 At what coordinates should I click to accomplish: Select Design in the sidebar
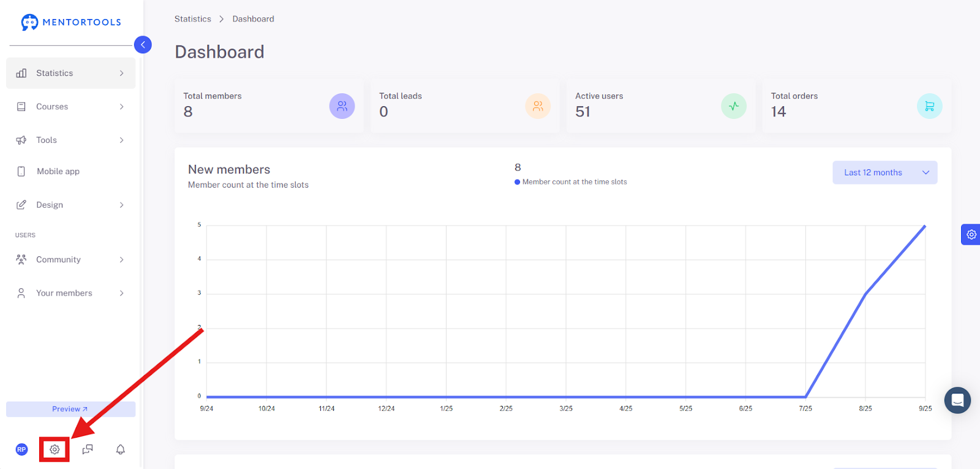coord(70,205)
